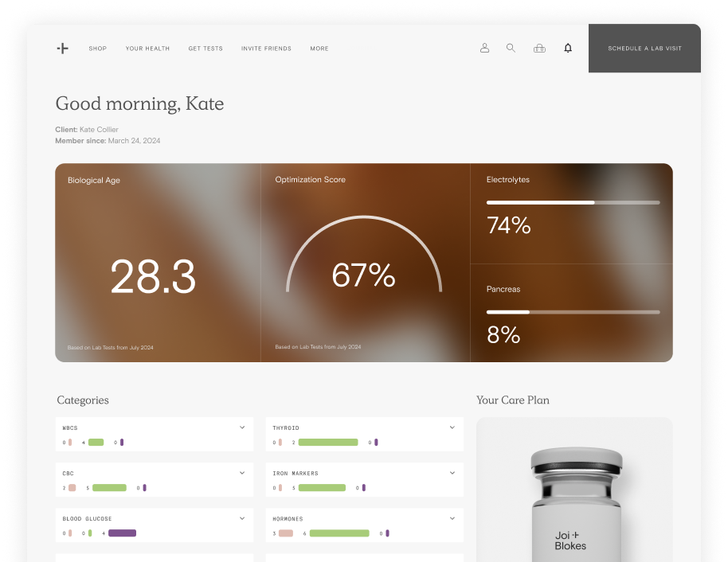
Task: Open Invite Friends navigation link
Action: 266,49
